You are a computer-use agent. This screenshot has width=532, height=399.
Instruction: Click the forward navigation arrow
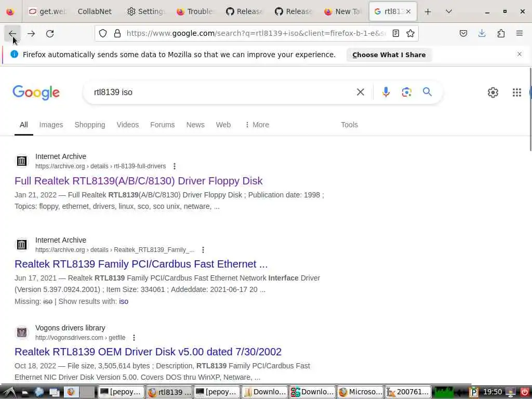pos(31,33)
